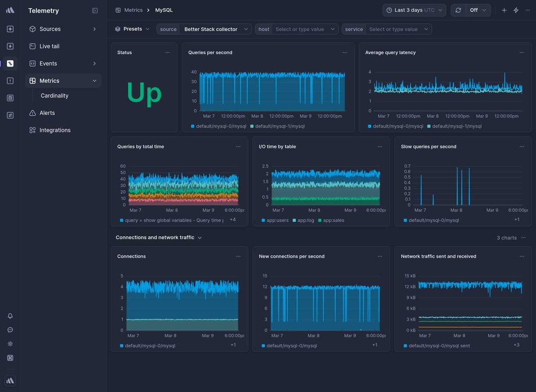Toggle the theme sun icon

click(10, 344)
